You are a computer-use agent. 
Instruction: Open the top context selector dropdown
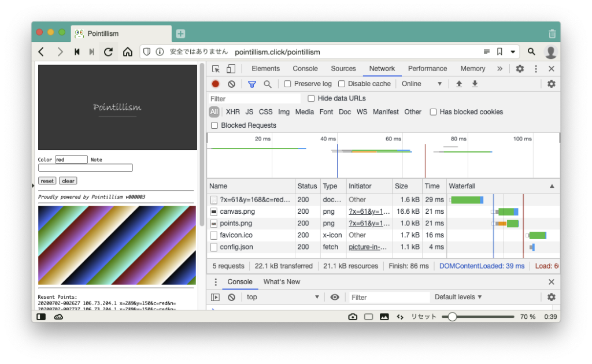coord(283,297)
